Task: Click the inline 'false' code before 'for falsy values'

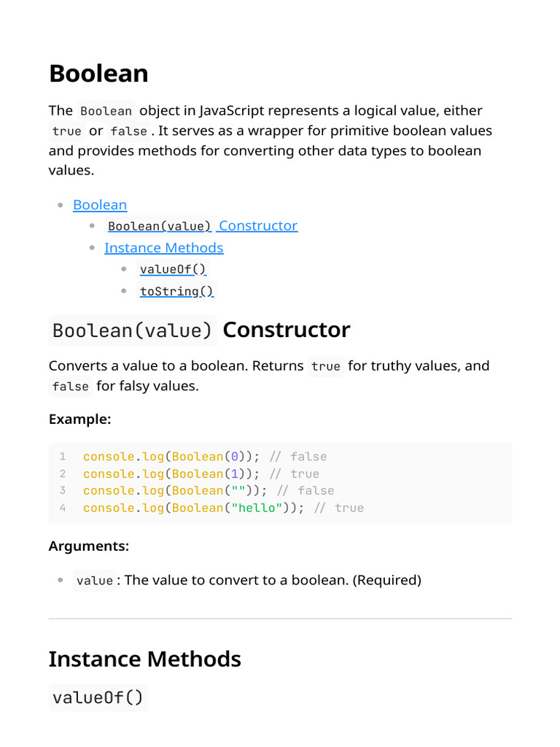Action: pyautogui.click(x=71, y=387)
